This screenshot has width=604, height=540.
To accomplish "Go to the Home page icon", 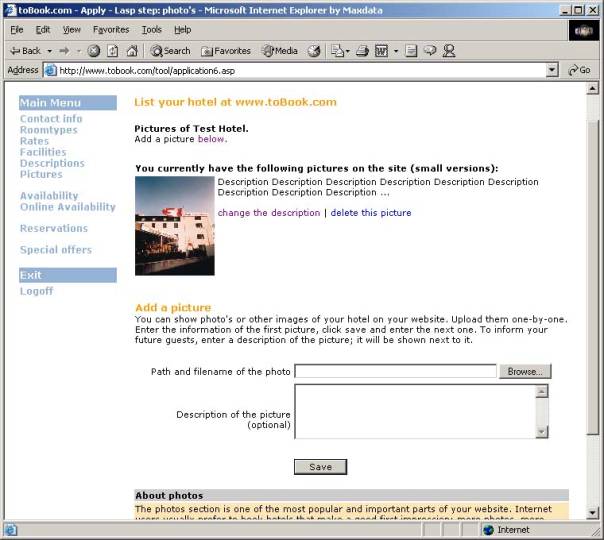I will pyautogui.click(x=131, y=50).
